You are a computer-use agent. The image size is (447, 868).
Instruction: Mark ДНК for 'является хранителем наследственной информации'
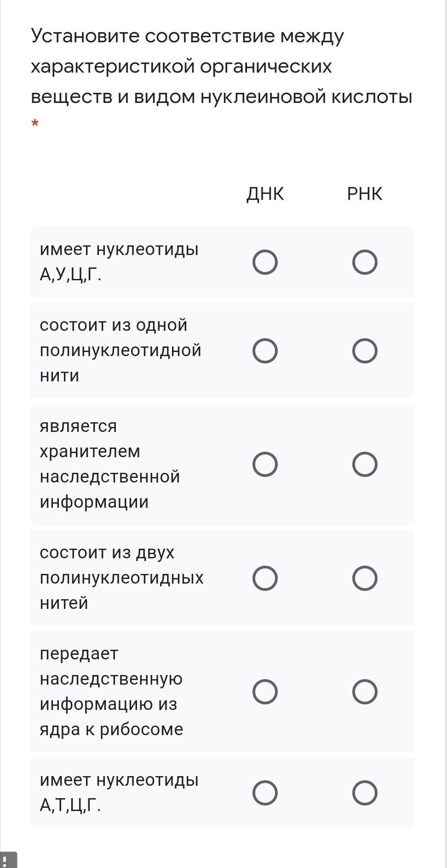(265, 464)
